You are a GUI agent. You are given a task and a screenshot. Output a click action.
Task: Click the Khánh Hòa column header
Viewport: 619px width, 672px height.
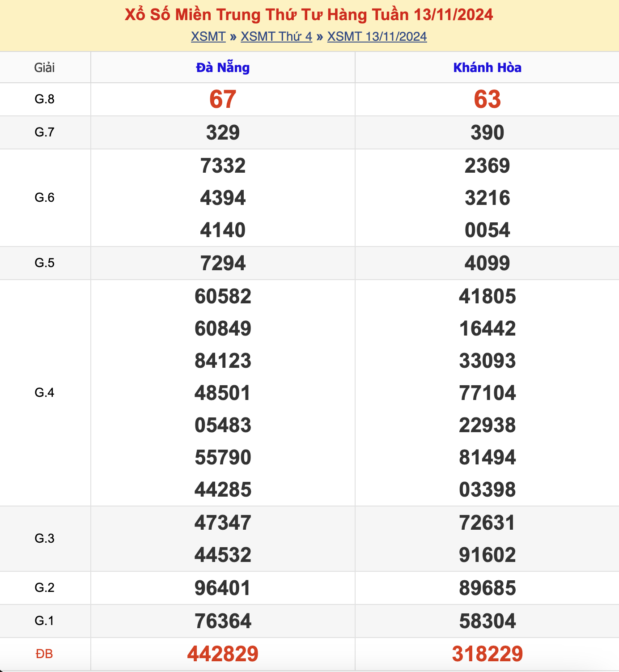point(488,68)
